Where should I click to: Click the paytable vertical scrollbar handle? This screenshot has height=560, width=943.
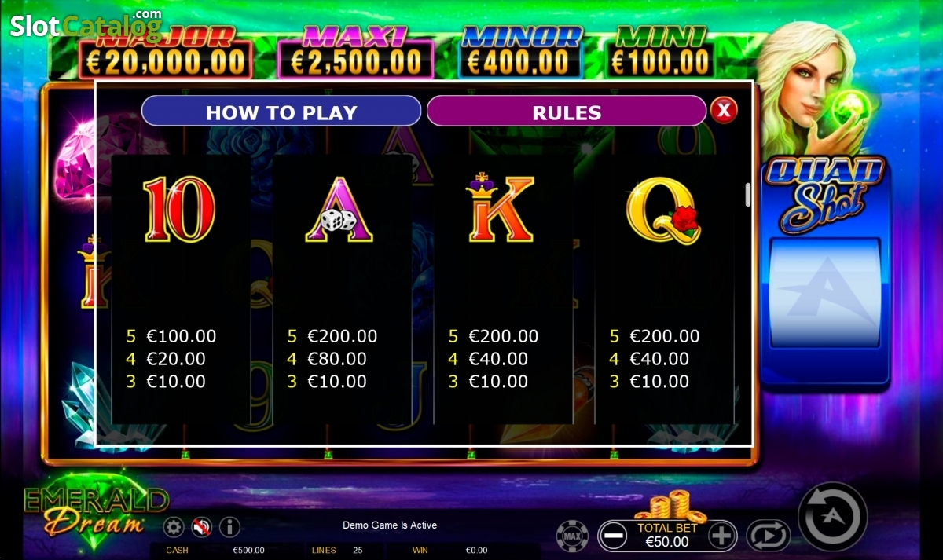point(748,195)
